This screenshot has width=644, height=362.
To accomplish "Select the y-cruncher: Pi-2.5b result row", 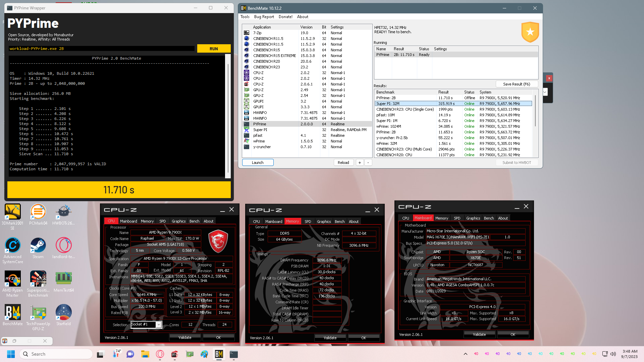I will [453, 138].
